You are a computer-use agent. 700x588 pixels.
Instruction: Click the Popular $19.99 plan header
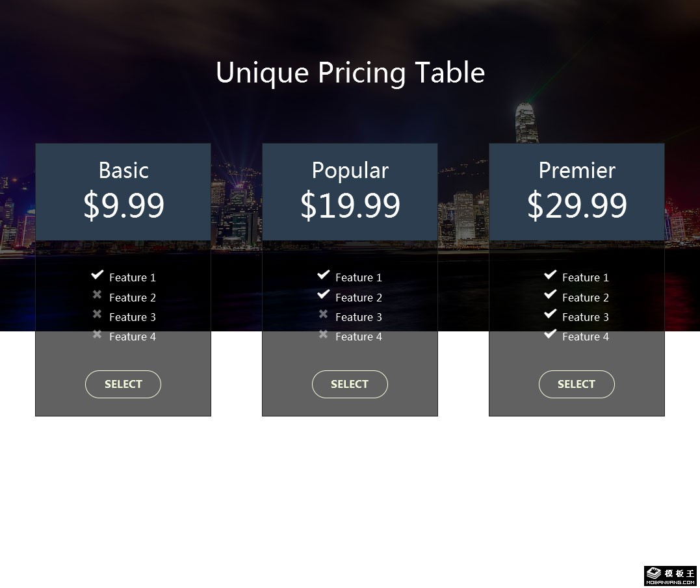pyautogui.click(x=350, y=192)
